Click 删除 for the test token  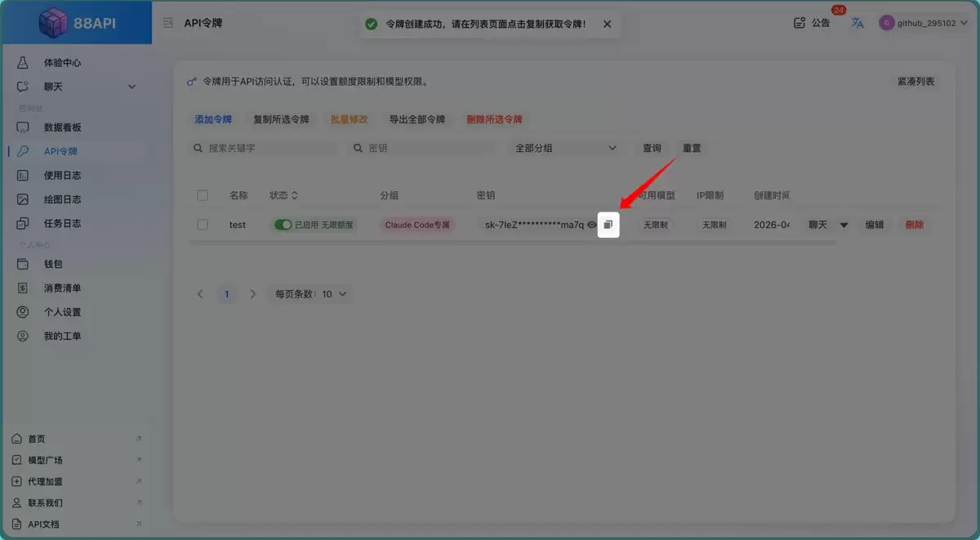click(915, 225)
